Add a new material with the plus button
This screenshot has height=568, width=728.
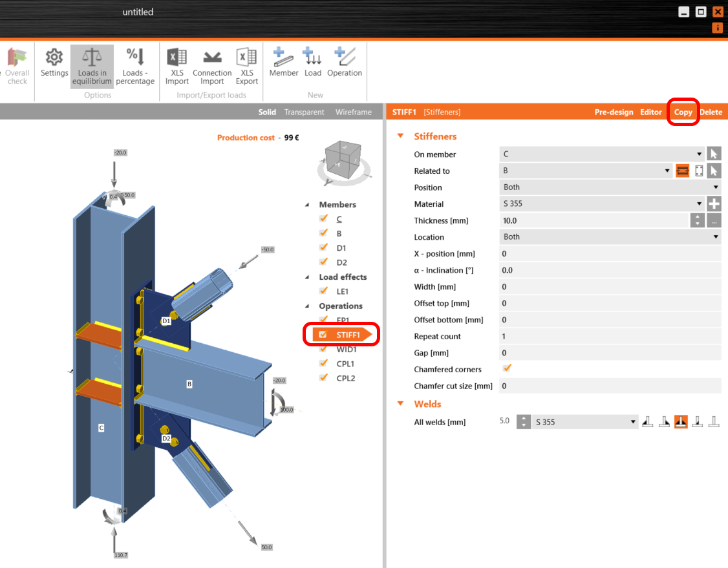click(715, 204)
